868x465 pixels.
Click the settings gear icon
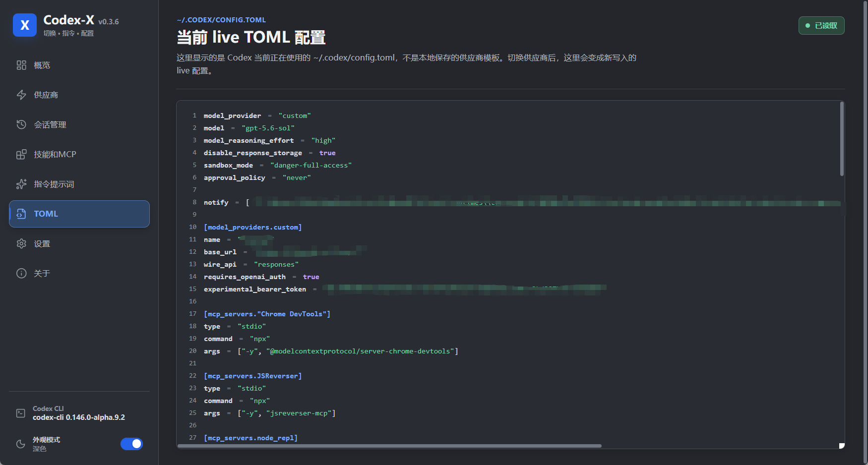tap(21, 243)
